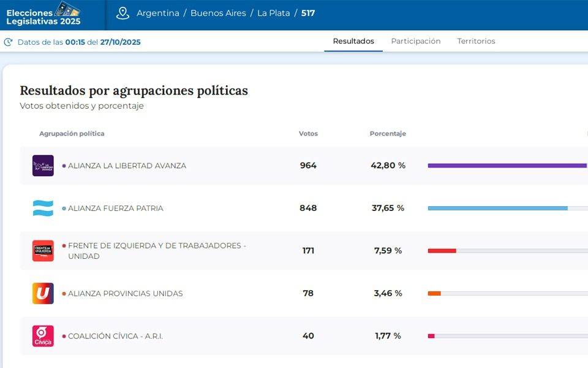Click the La Libertad Avanza party logo
This screenshot has width=588, height=368.
pos(43,166)
